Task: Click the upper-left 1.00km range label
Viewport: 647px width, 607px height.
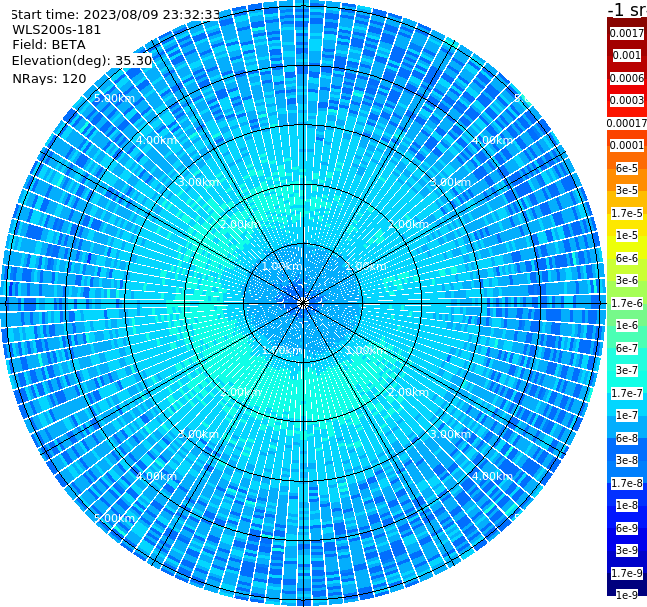Action: (282, 266)
